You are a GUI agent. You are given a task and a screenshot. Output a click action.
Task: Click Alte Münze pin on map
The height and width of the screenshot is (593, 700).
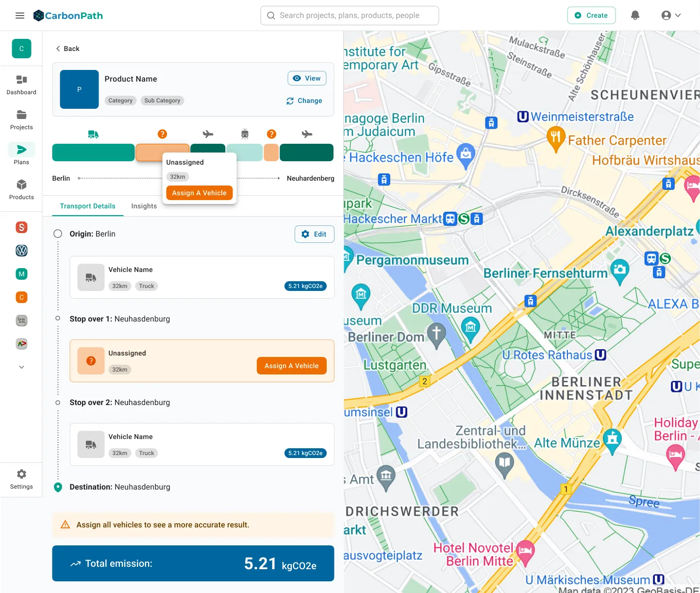click(612, 441)
